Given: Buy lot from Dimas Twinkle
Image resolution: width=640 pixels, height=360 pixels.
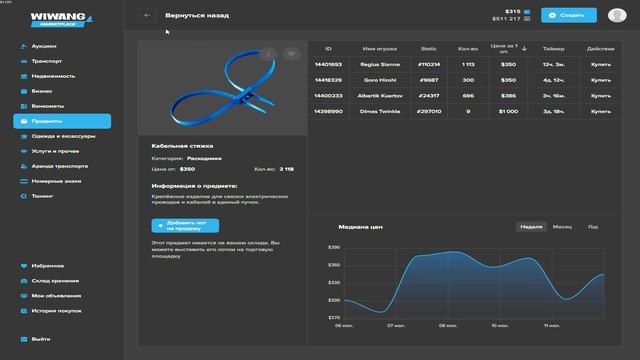Looking at the screenshot, I should [601, 111].
